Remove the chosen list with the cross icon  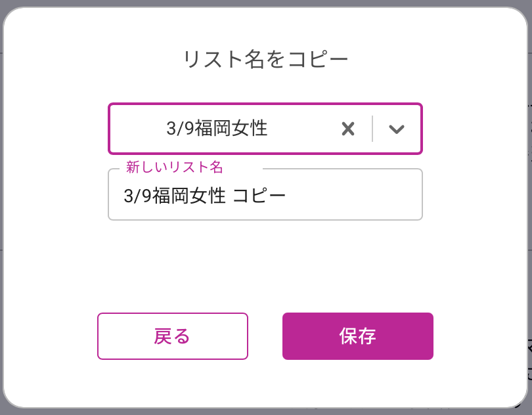348,129
